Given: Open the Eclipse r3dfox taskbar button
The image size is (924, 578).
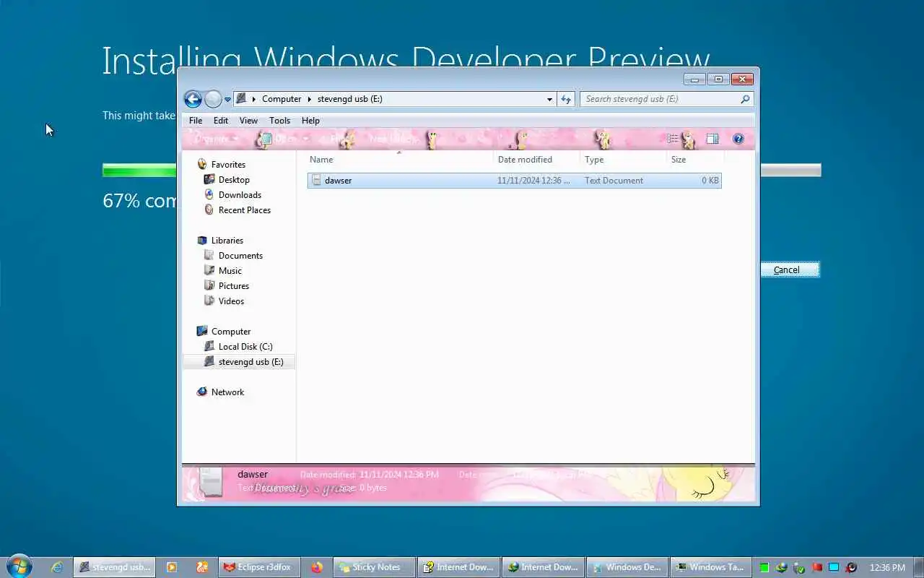Looking at the screenshot, I should [259, 567].
